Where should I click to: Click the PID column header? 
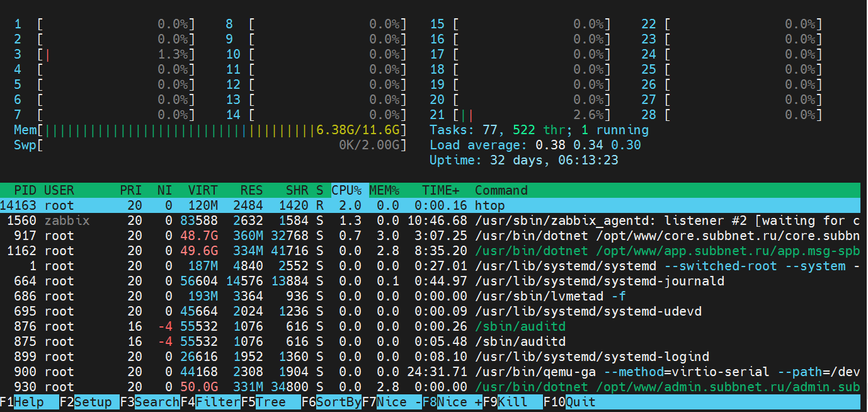(25, 190)
